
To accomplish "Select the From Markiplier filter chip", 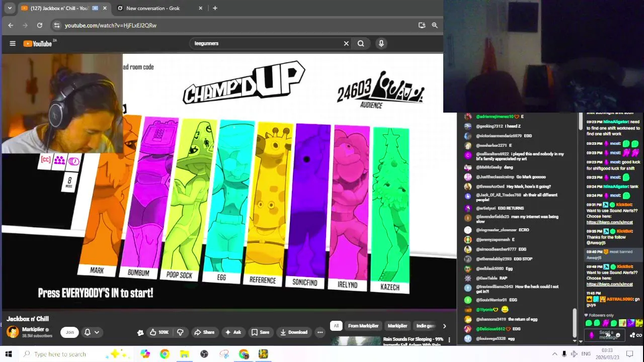I will 363,326.
